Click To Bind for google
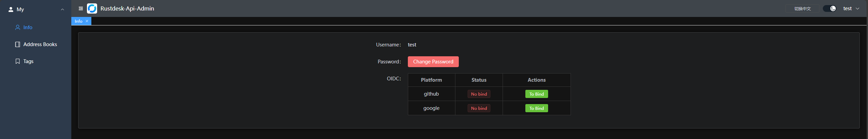The image size is (868, 139). tap(536, 108)
